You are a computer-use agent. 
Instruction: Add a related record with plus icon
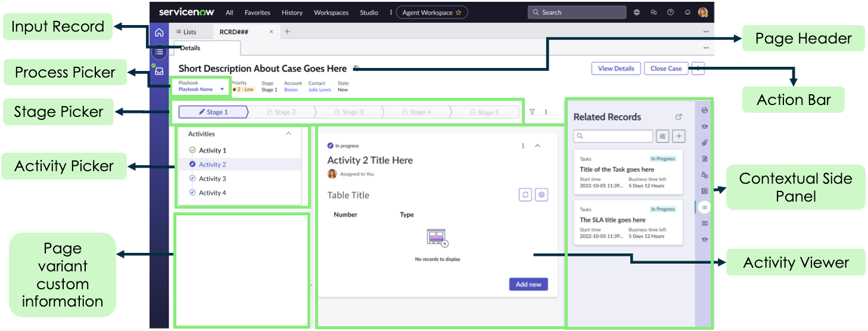coord(679,137)
